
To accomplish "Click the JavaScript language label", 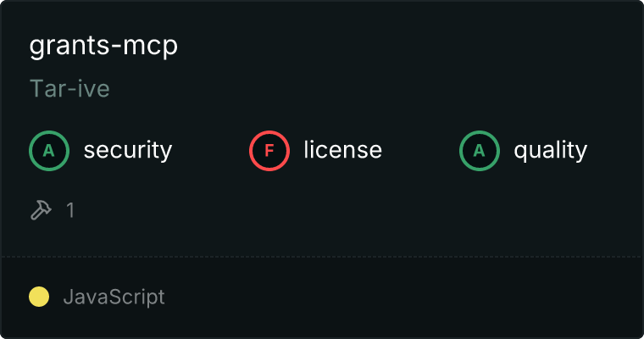I will click(114, 297).
